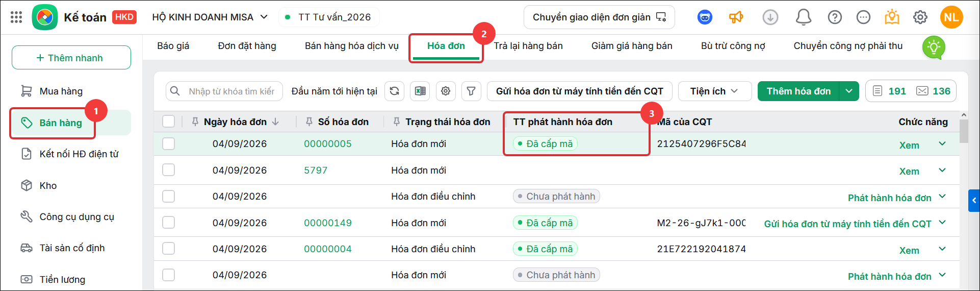The width and height of the screenshot is (980, 291).
Task: Click Phát hành hóa đơn link in third row
Action: tap(889, 198)
